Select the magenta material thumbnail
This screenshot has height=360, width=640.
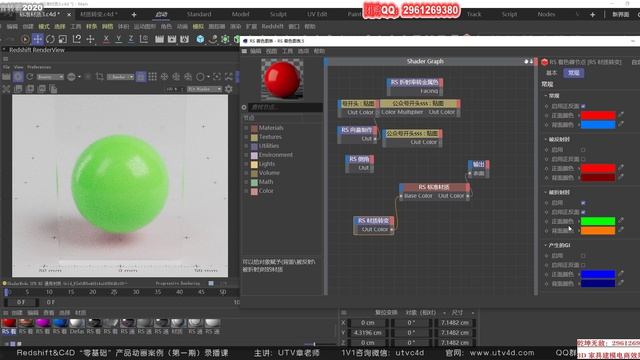42,323
